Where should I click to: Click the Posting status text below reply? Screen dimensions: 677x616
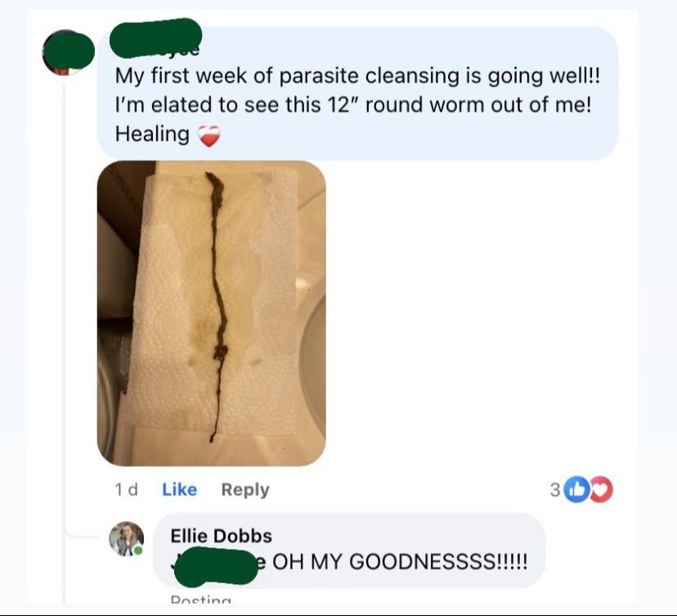point(201,599)
